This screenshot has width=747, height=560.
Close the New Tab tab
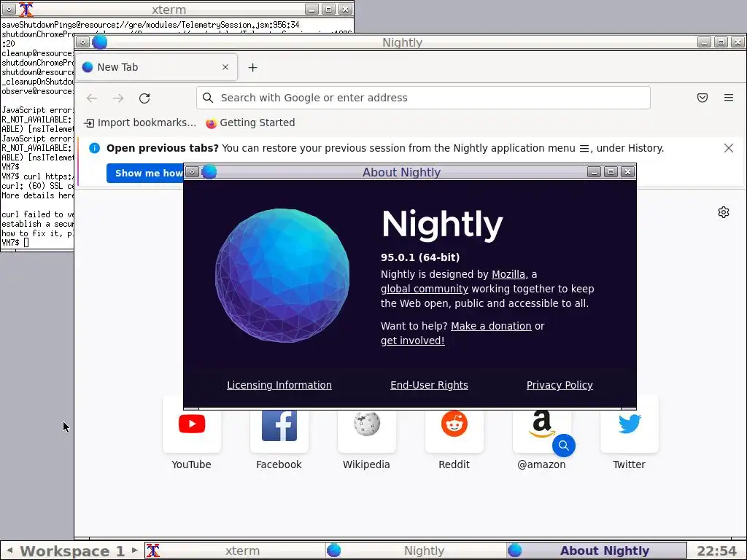225,67
